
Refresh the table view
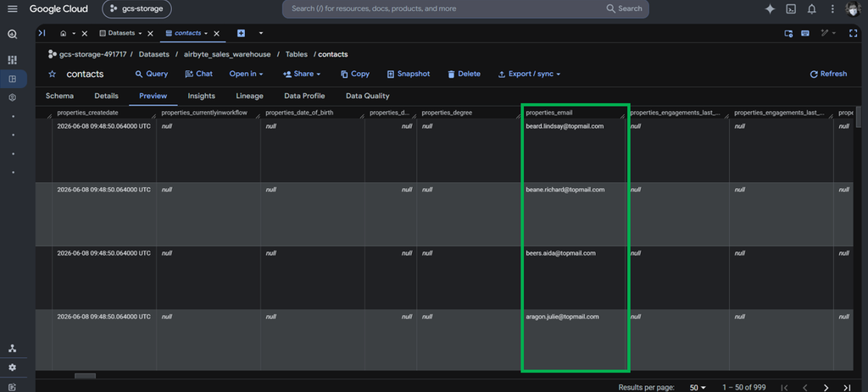pos(828,74)
